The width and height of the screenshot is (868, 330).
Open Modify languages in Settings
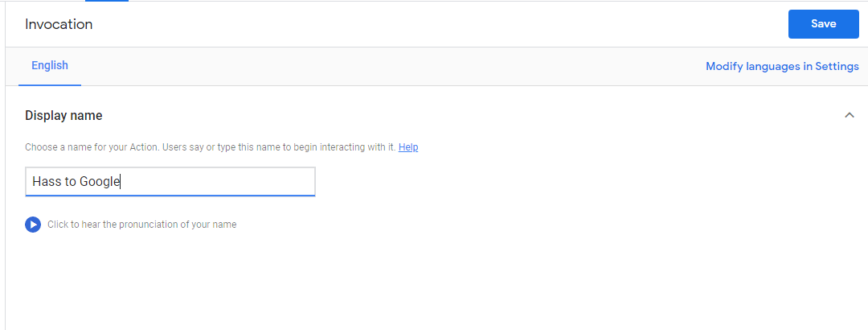782,67
